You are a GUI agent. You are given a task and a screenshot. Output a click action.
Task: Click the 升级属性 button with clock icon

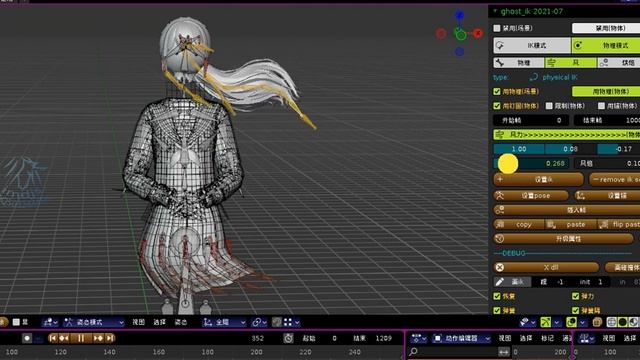point(564,239)
